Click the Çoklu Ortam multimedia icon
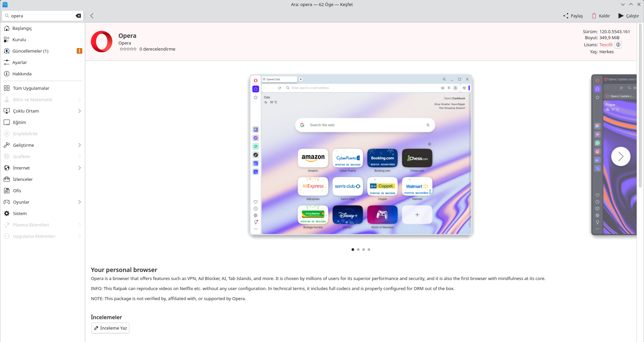 [7, 111]
